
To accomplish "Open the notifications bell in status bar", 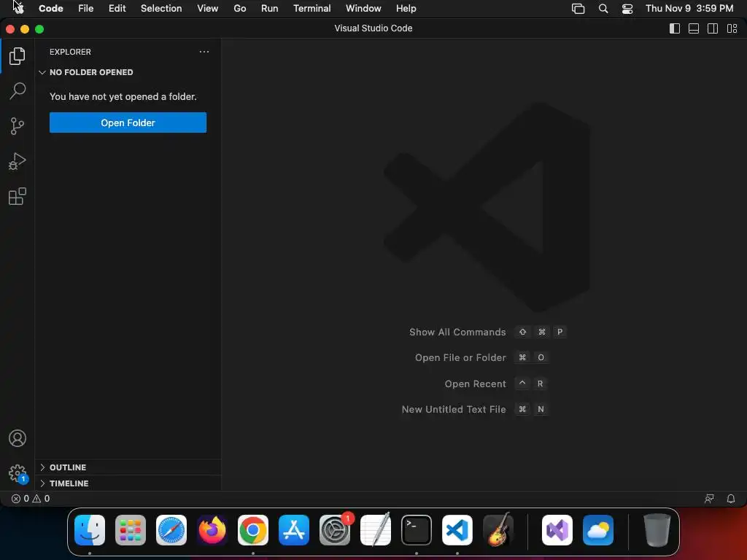I will pyautogui.click(x=731, y=499).
